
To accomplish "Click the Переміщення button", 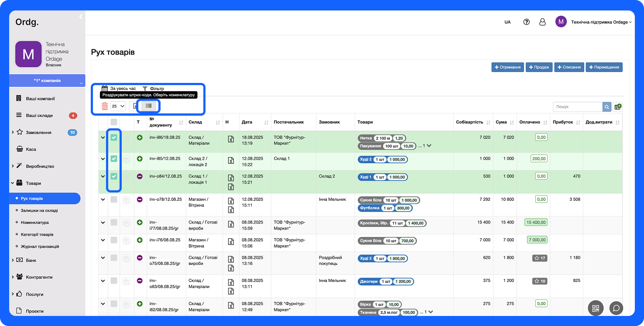I will (x=604, y=67).
